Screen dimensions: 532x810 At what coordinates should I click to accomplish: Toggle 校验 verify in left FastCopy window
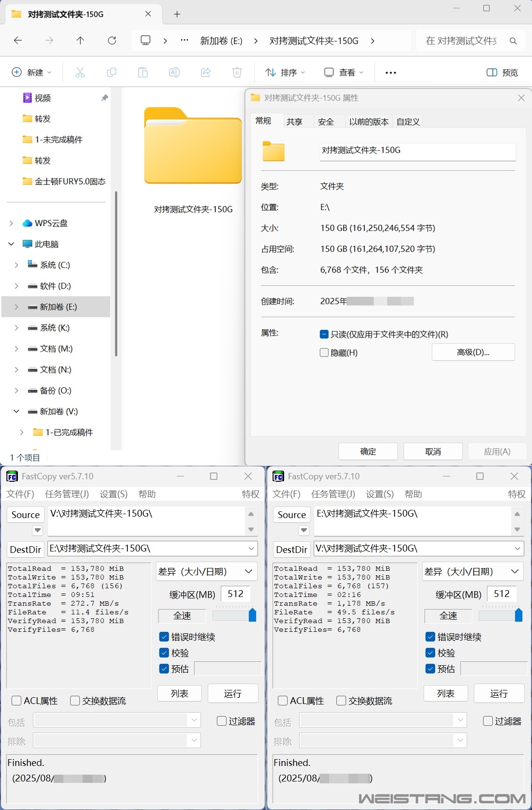[164, 653]
